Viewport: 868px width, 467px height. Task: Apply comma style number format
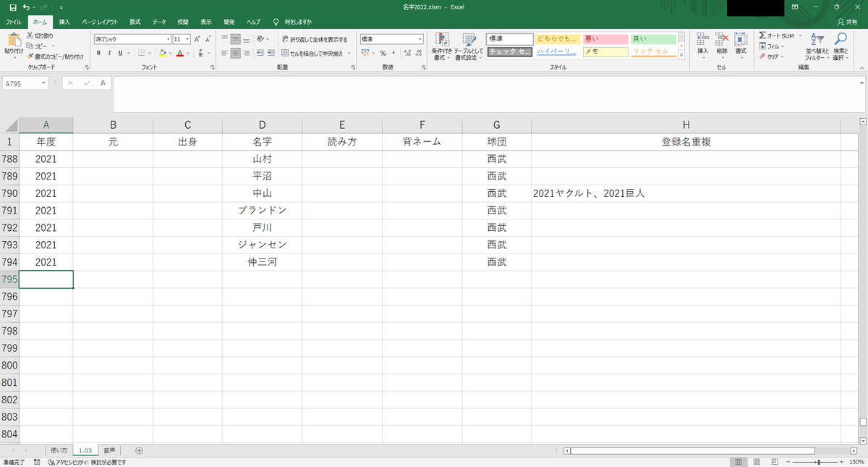pyautogui.click(x=393, y=53)
